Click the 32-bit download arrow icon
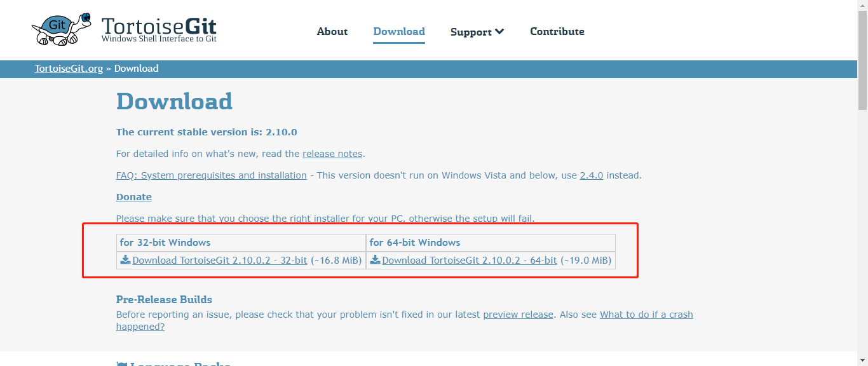This screenshot has height=366, width=868. pos(126,259)
